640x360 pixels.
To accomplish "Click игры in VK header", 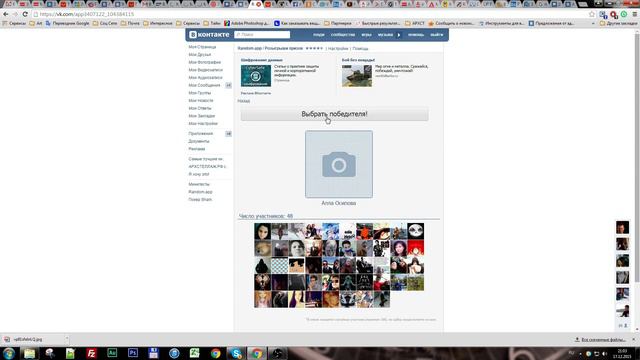I will tap(367, 35).
